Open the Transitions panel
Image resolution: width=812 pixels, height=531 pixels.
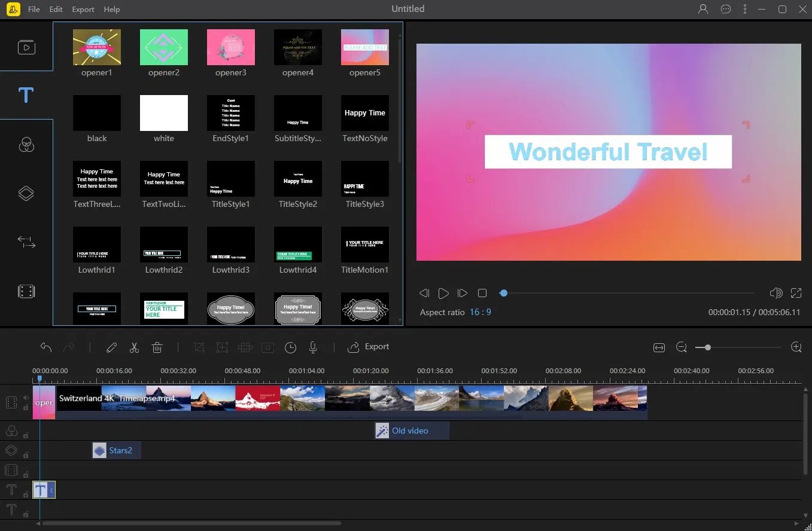click(26, 242)
